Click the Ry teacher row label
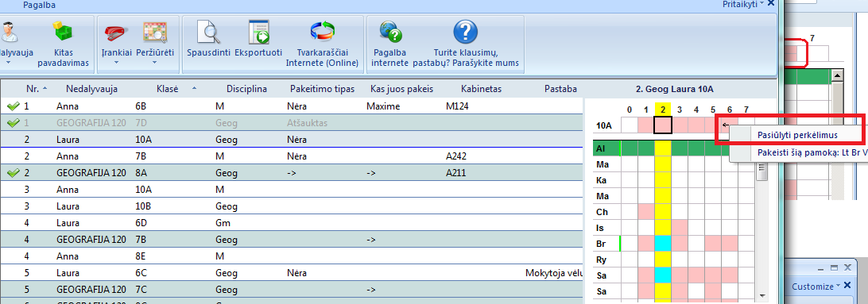Image resolution: width=868 pixels, height=304 pixels. [601, 260]
